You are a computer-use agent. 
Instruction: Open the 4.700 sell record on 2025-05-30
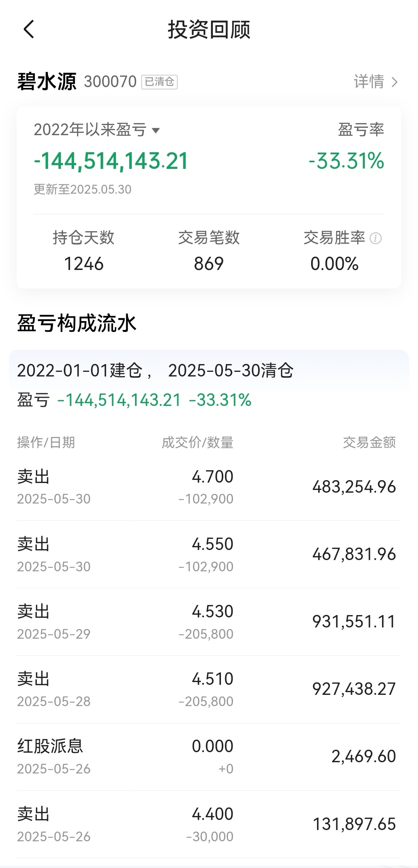point(208,487)
